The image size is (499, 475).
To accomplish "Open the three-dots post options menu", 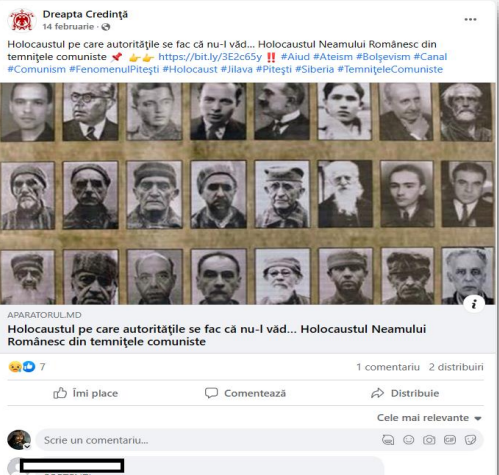I will coord(470,20).
